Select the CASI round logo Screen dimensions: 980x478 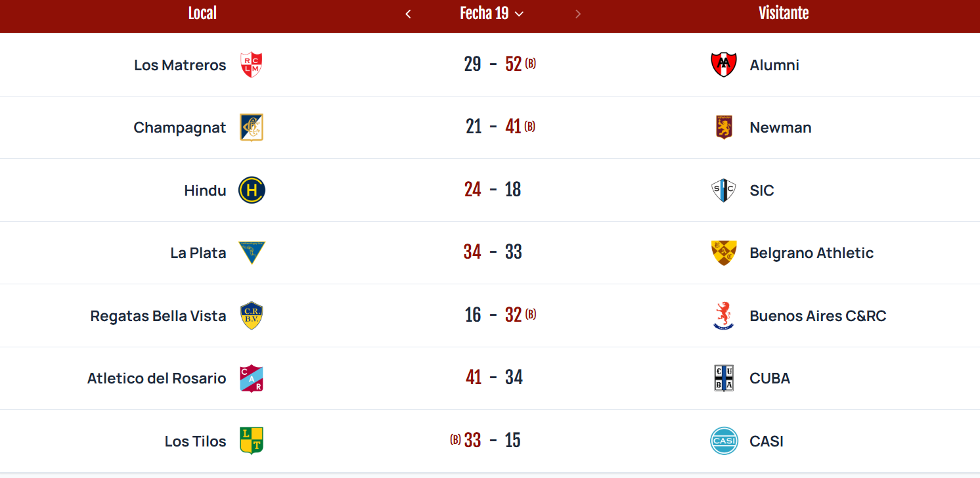[724, 441]
